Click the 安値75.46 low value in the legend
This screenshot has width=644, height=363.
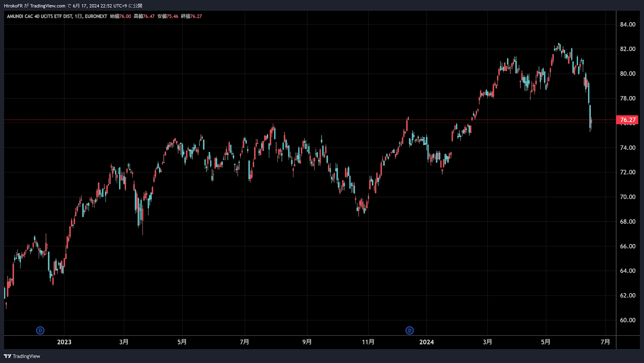pos(168,16)
